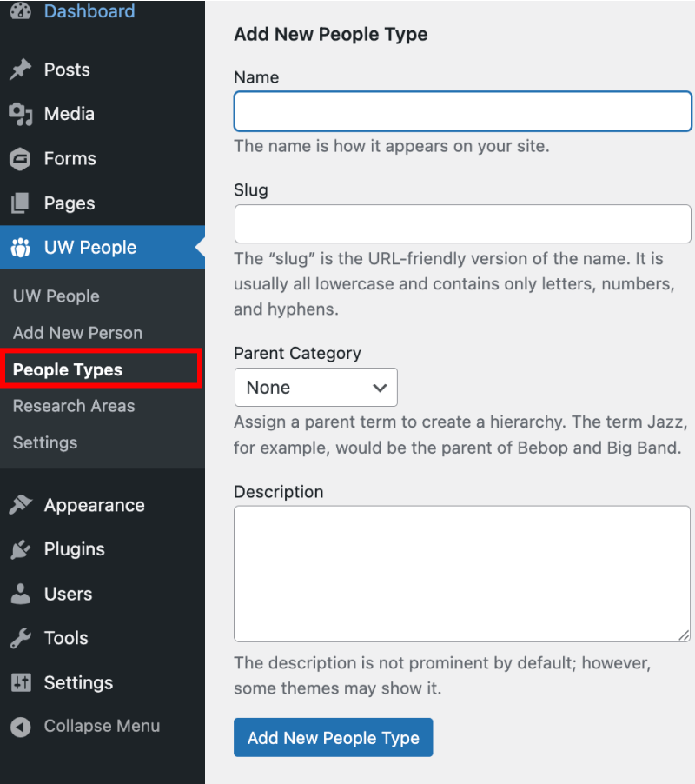
Task: Click the UW People group icon
Action: coord(20,248)
